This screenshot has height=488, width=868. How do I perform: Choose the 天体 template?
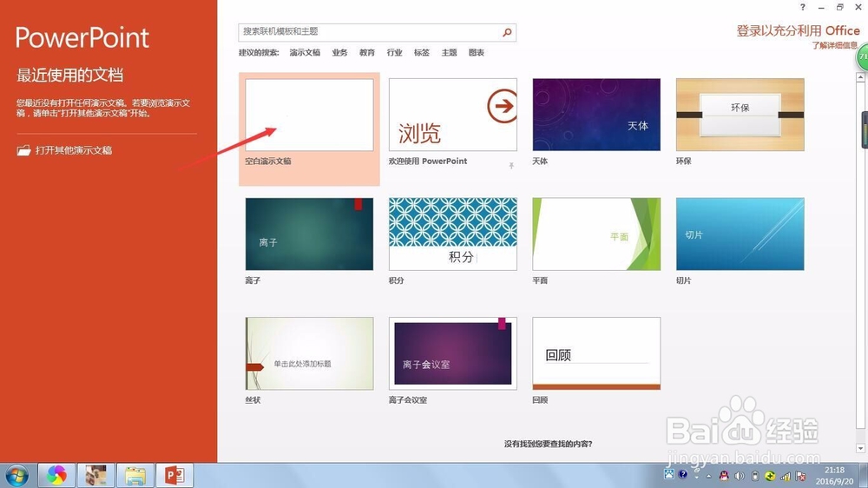click(x=596, y=115)
